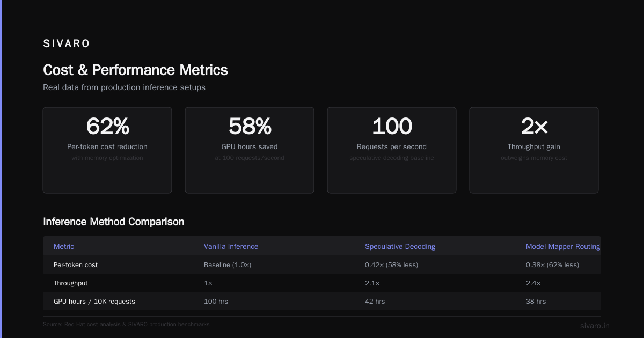Click the Speculative Decoding column header
644x338 pixels.
pos(400,246)
